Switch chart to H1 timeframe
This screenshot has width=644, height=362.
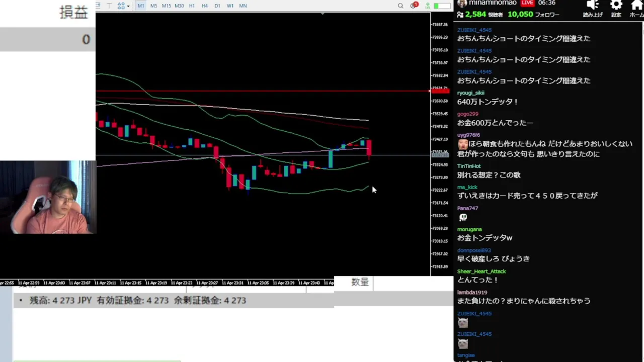192,6
